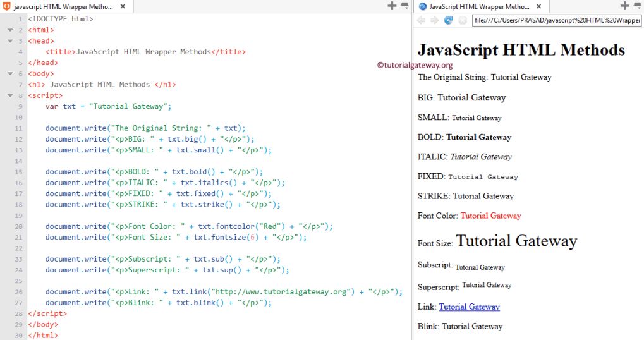Go forward in the preview browser
The image size is (644, 340).
coord(435,20)
